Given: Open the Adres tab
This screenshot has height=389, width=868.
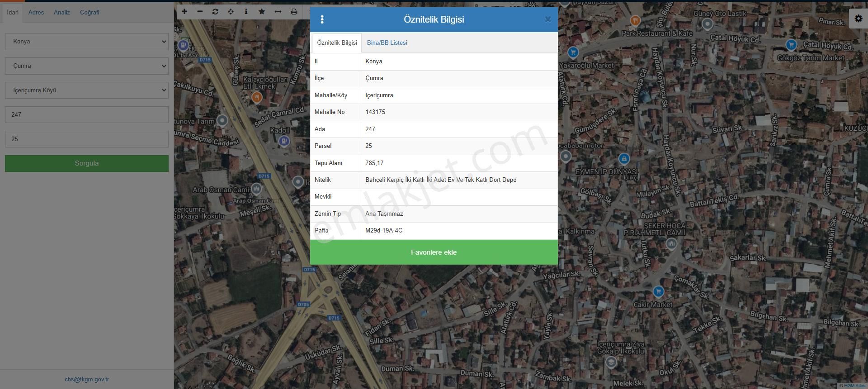Looking at the screenshot, I should (x=36, y=13).
